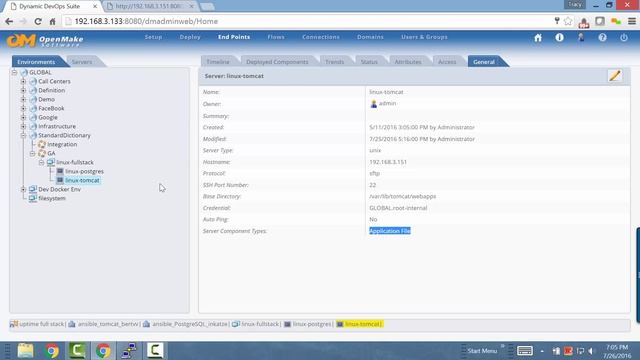The width and height of the screenshot is (640, 360).
Task: Collapse the GLOBAL tree node
Action: [14, 72]
